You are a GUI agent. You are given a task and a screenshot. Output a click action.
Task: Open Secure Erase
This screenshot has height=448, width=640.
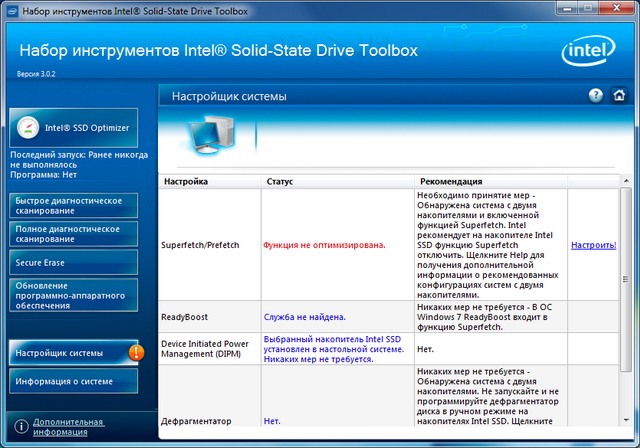[x=73, y=262]
